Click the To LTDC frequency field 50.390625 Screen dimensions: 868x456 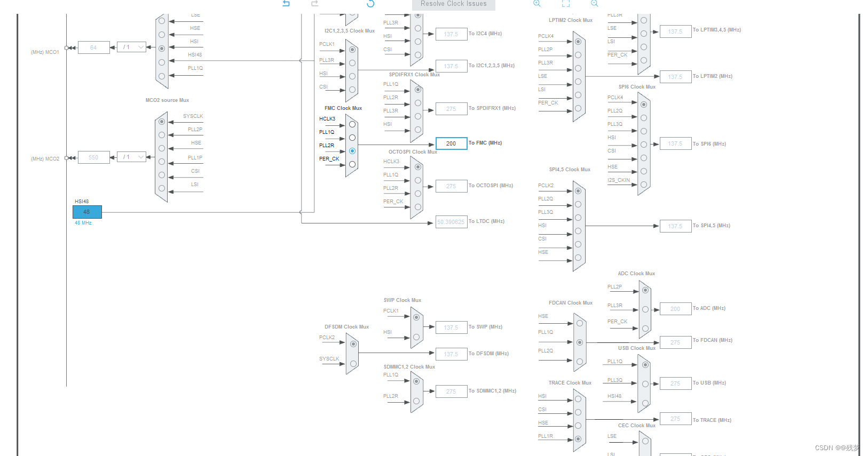point(452,222)
